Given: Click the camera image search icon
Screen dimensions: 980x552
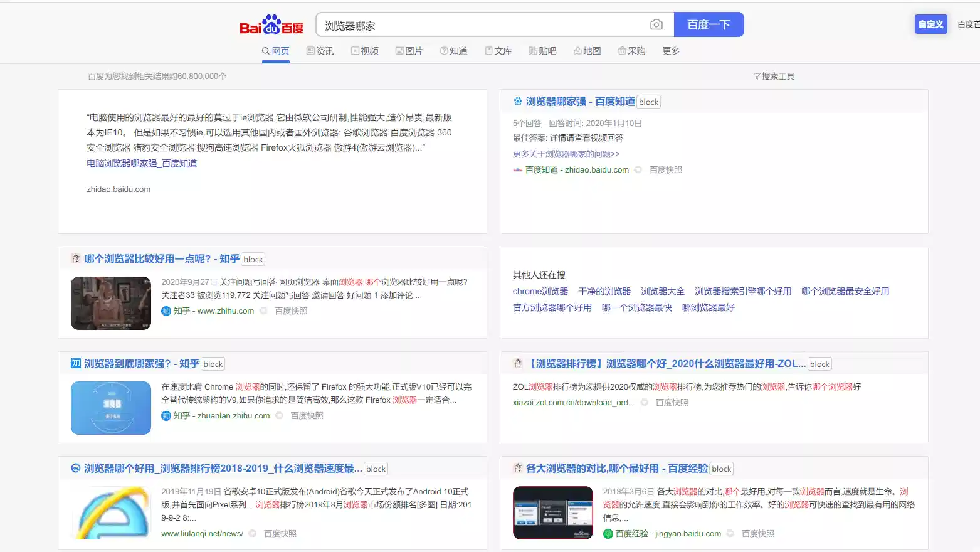Looking at the screenshot, I should (656, 24).
